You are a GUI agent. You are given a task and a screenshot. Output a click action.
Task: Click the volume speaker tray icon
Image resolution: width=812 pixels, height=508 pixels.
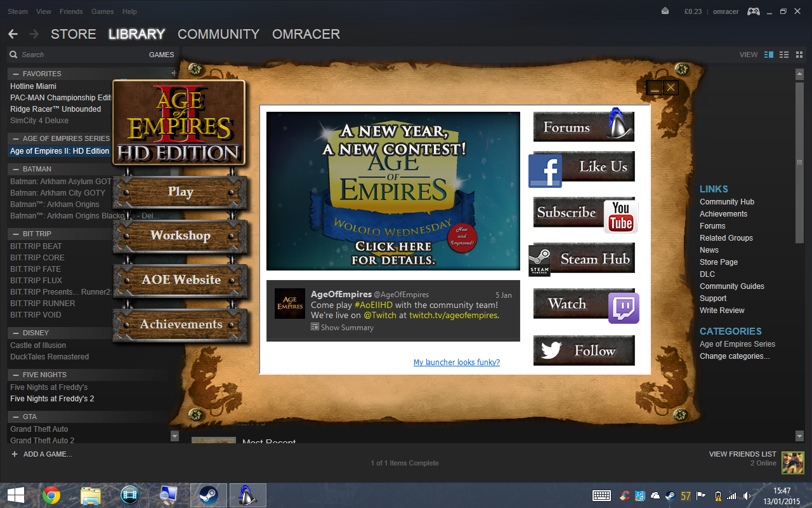747,496
